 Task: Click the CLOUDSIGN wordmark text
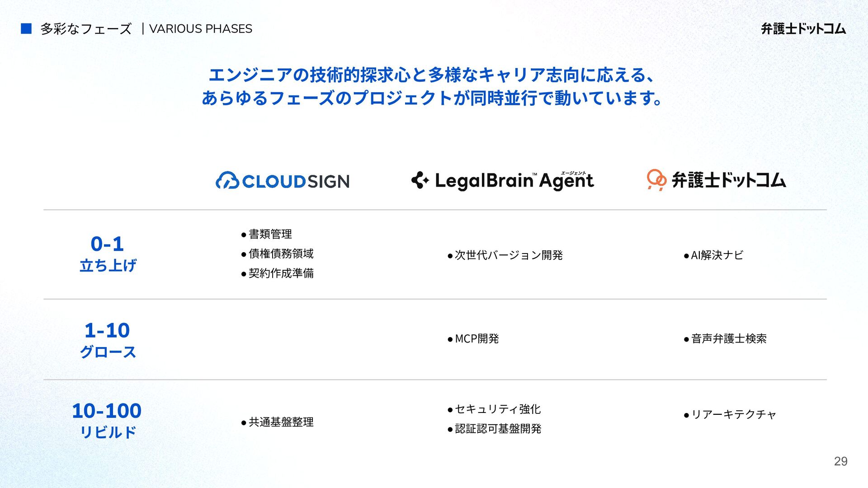[x=296, y=182]
